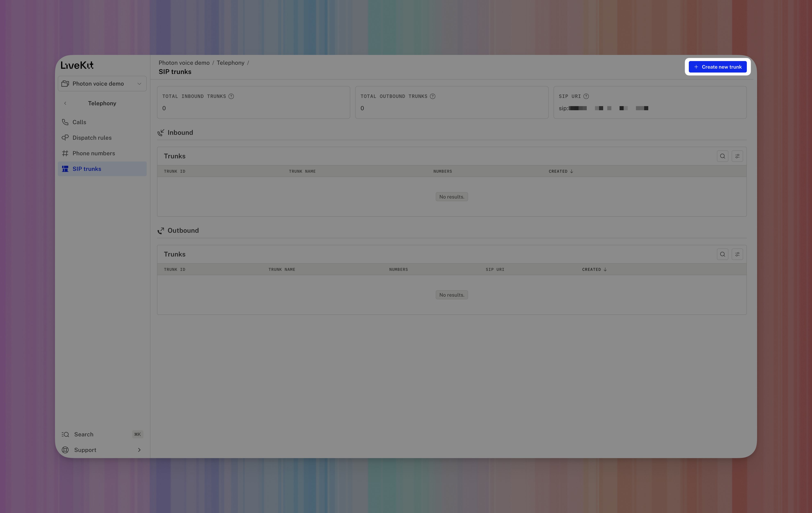Click the Outbound table No results label
The height and width of the screenshot is (513, 812).
coord(451,295)
